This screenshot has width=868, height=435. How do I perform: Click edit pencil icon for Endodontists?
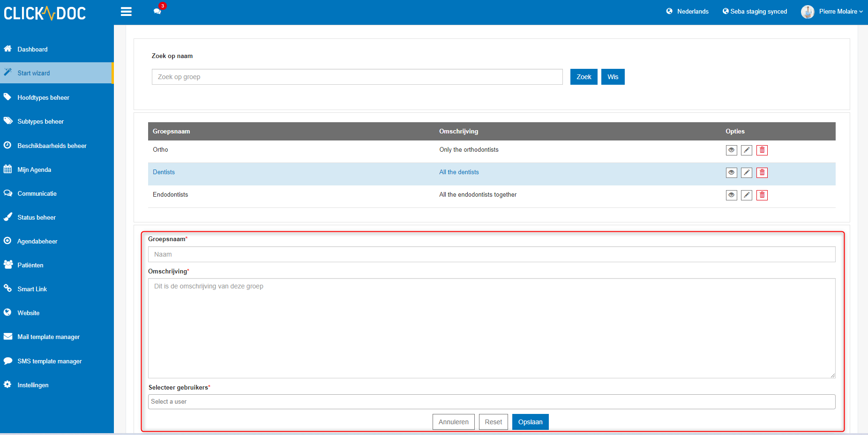click(x=747, y=195)
